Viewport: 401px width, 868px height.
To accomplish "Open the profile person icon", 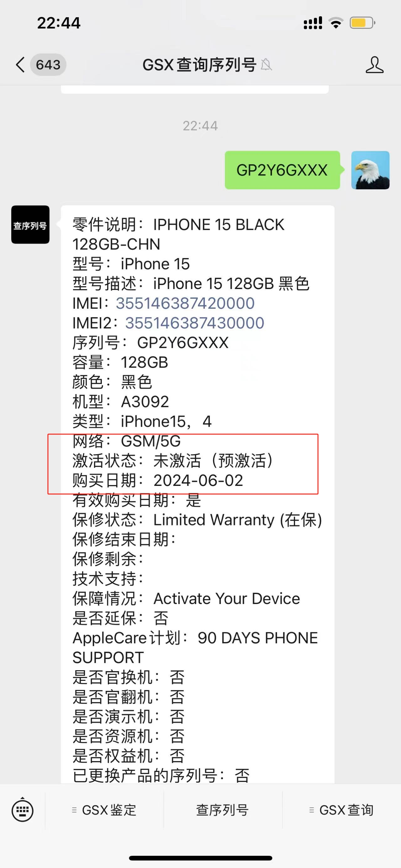I will click(374, 65).
